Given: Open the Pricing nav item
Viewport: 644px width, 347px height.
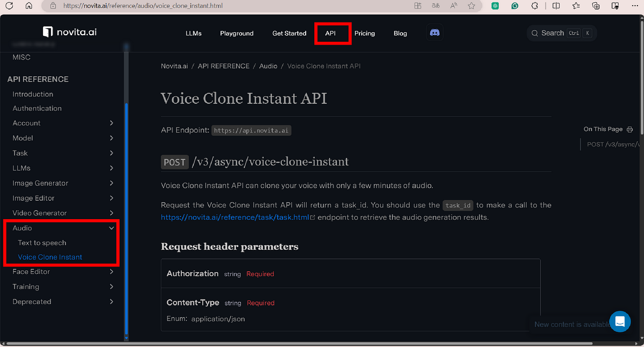Looking at the screenshot, I should [365, 33].
